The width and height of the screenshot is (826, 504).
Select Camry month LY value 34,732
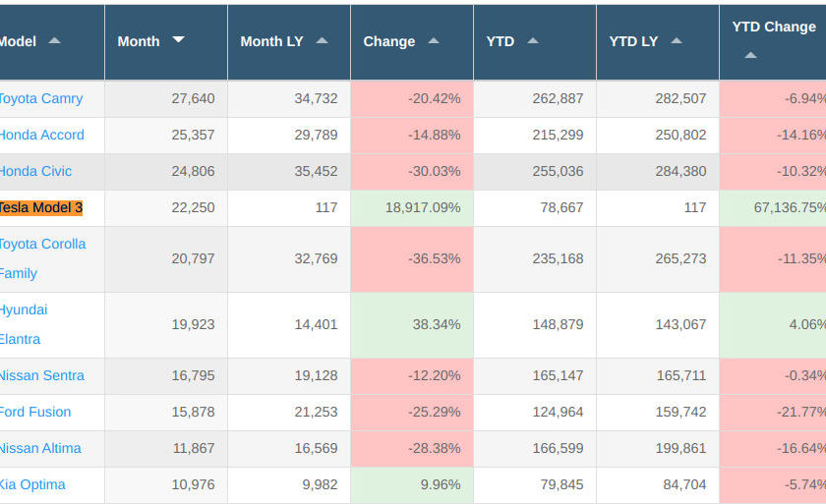coord(316,98)
